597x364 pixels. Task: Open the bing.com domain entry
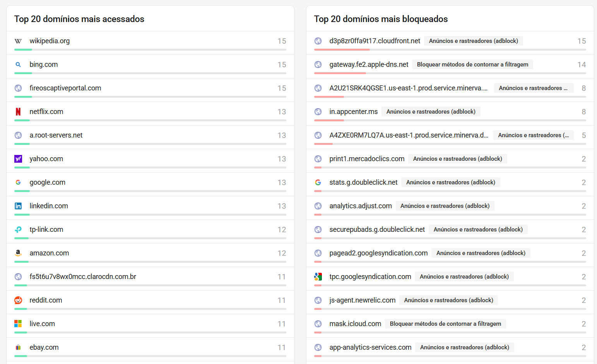tap(44, 65)
